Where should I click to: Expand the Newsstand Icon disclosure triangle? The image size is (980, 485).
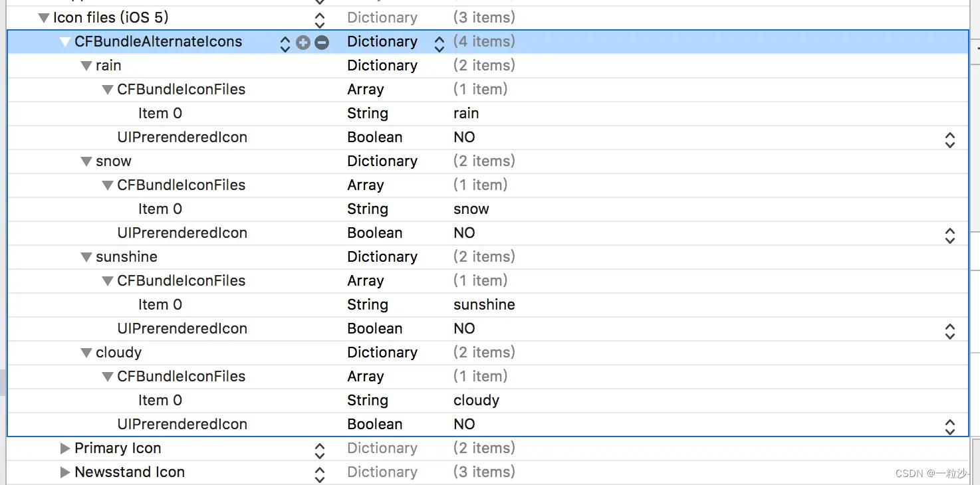pyautogui.click(x=65, y=472)
